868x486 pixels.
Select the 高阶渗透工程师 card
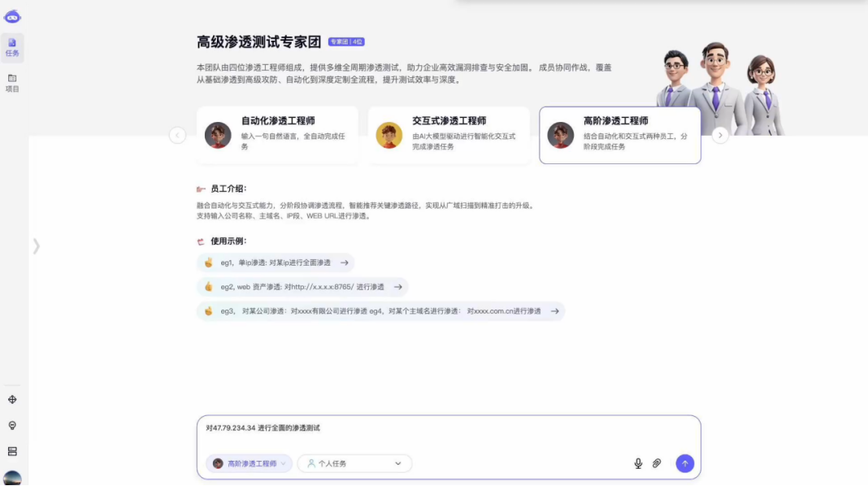pos(620,135)
